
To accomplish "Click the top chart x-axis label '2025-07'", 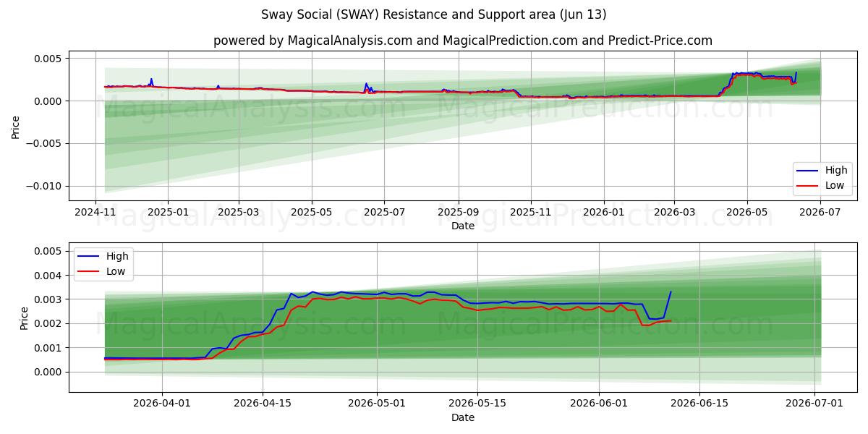I will point(383,212).
